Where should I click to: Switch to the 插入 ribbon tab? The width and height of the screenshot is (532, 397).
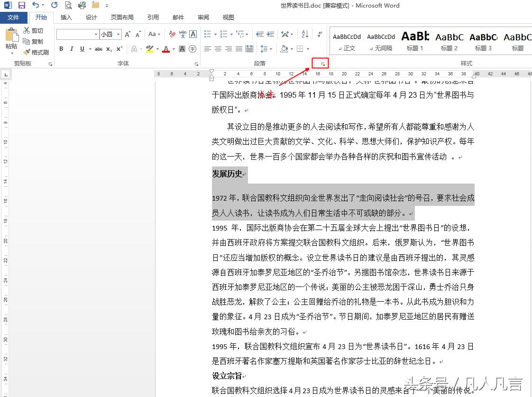[x=66, y=17]
